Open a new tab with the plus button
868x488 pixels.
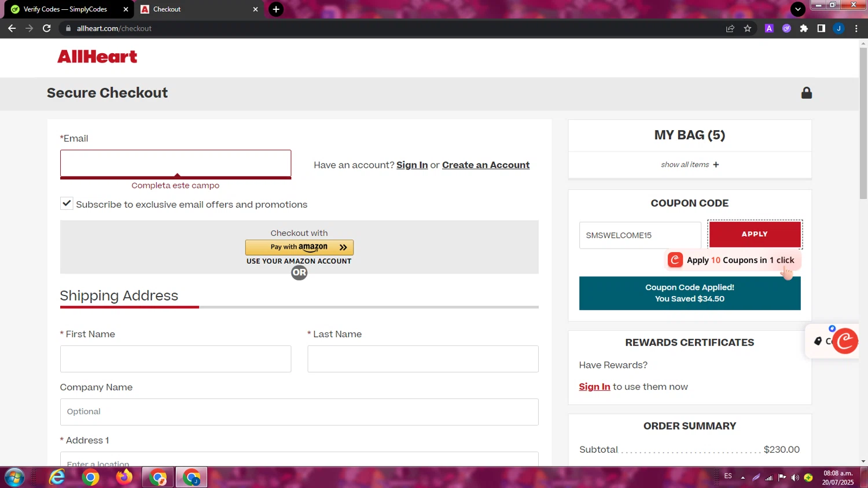pyautogui.click(x=276, y=9)
